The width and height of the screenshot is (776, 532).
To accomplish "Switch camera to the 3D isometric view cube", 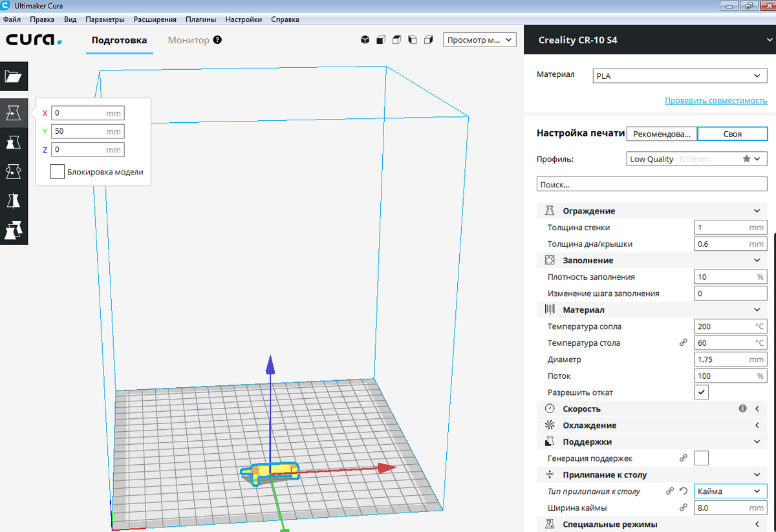I will click(x=365, y=40).
